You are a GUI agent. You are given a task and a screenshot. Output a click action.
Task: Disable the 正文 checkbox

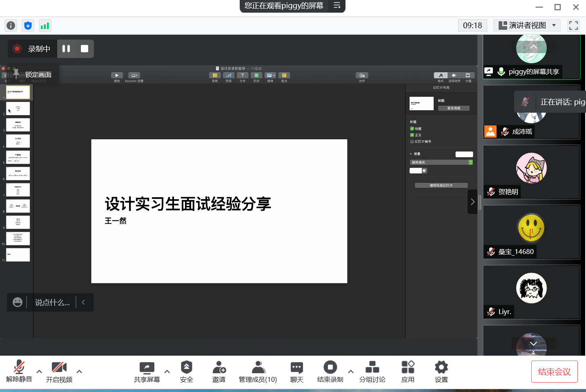pyautogui.click(x=412, y=135)
